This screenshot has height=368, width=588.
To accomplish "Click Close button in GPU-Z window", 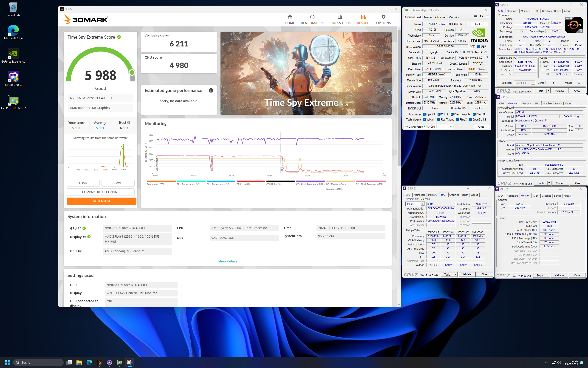I will point(481,126).
